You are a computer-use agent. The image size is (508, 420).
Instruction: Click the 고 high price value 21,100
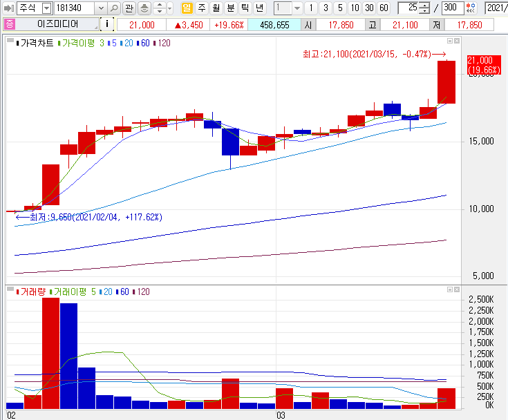point(405,25)
